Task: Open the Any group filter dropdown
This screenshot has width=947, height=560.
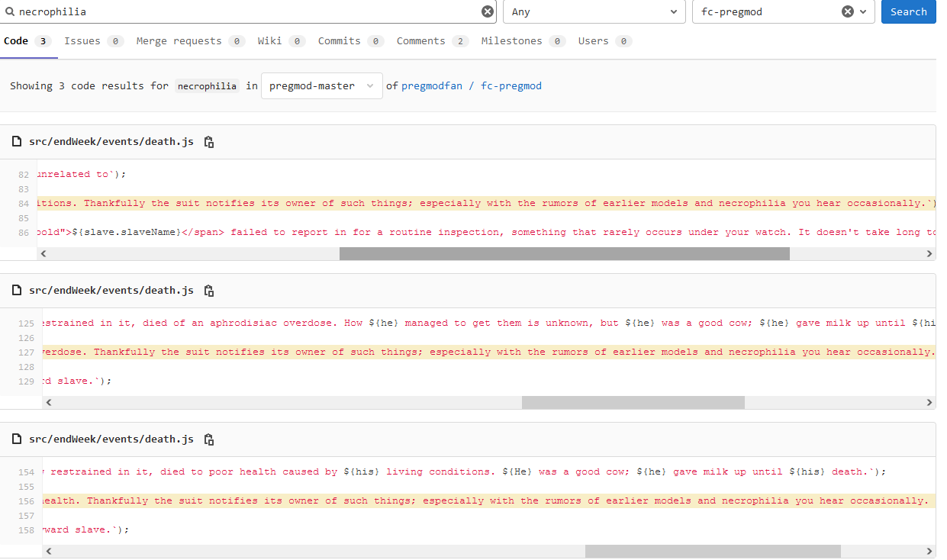Action: (594, 11)
